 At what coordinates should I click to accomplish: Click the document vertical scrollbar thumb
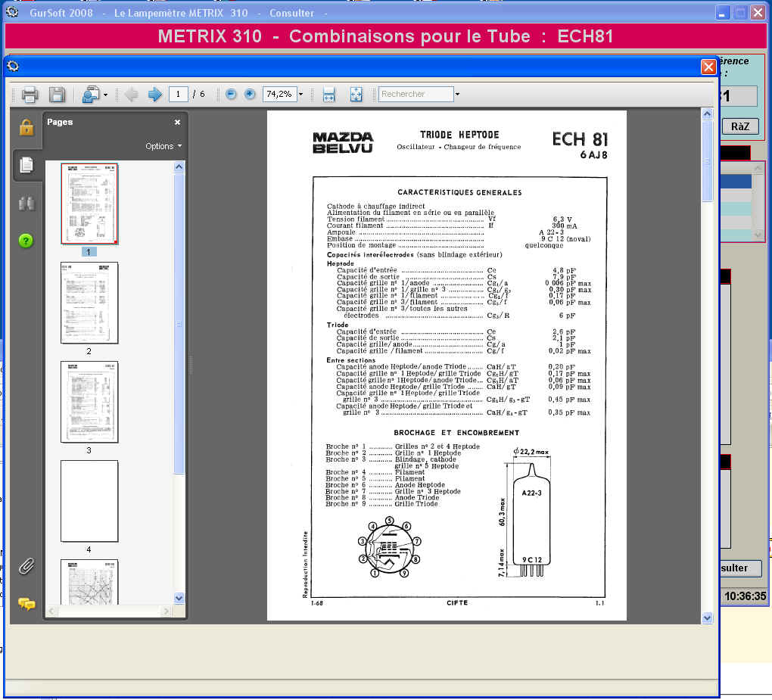click(707, 161)
